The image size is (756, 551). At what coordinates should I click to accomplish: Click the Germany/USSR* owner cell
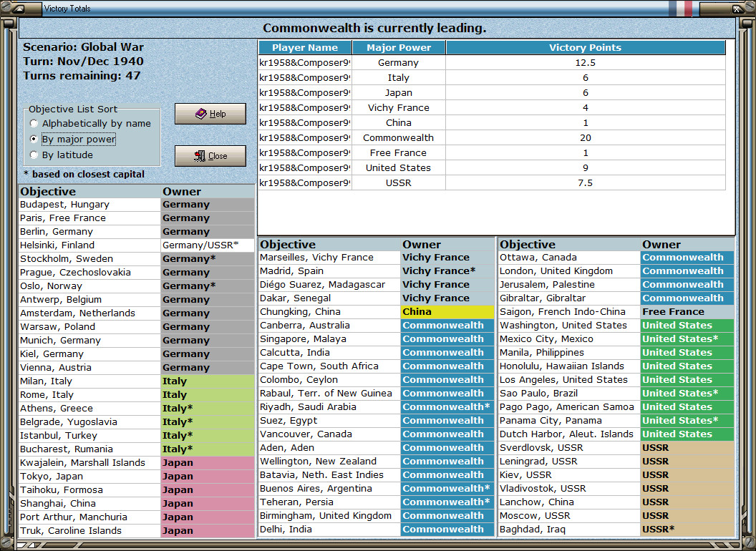pyautogui.click(x=208, y=245)
